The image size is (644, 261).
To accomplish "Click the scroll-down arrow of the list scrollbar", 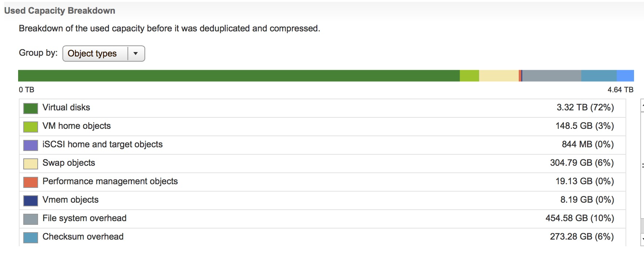I will (643, 239).
